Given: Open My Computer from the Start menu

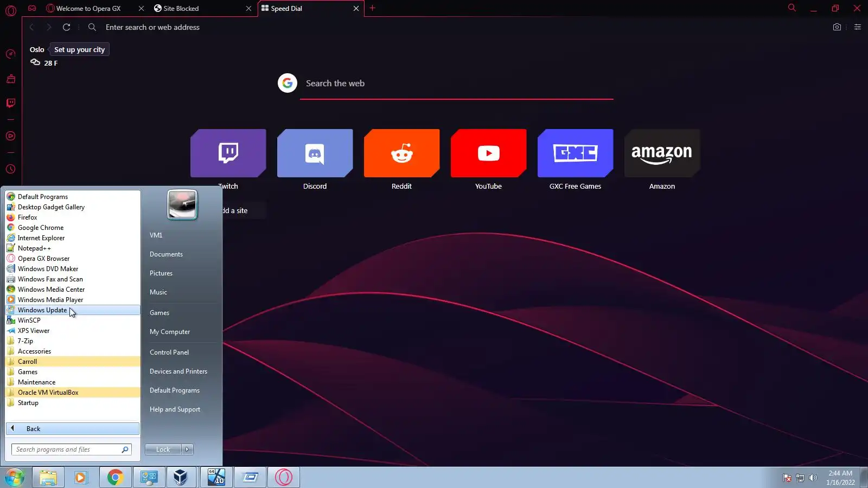Looking at the screenshot, I should [170, 332].
